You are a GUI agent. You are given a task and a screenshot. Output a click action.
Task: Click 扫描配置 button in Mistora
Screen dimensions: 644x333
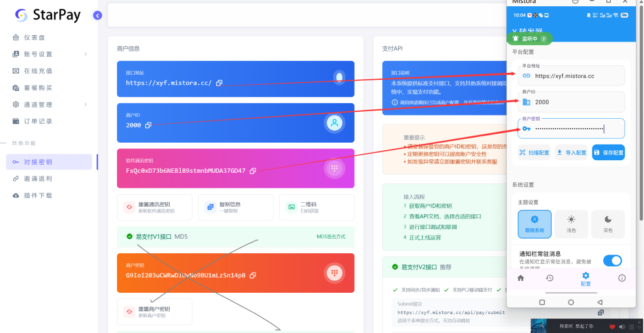tap(534, 153)
